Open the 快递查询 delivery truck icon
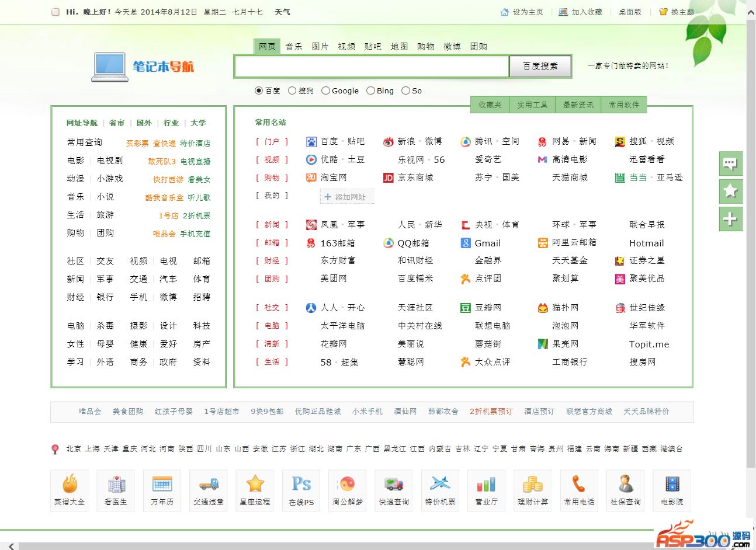This screenshot has width=756, height=550. click(394, 489)
